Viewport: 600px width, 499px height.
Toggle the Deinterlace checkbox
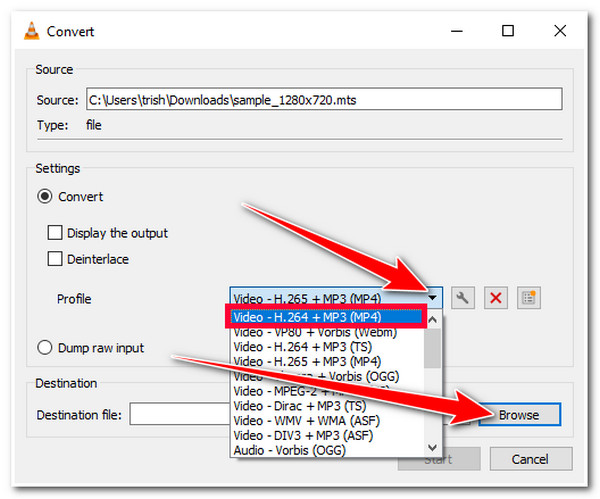point(55,258)
